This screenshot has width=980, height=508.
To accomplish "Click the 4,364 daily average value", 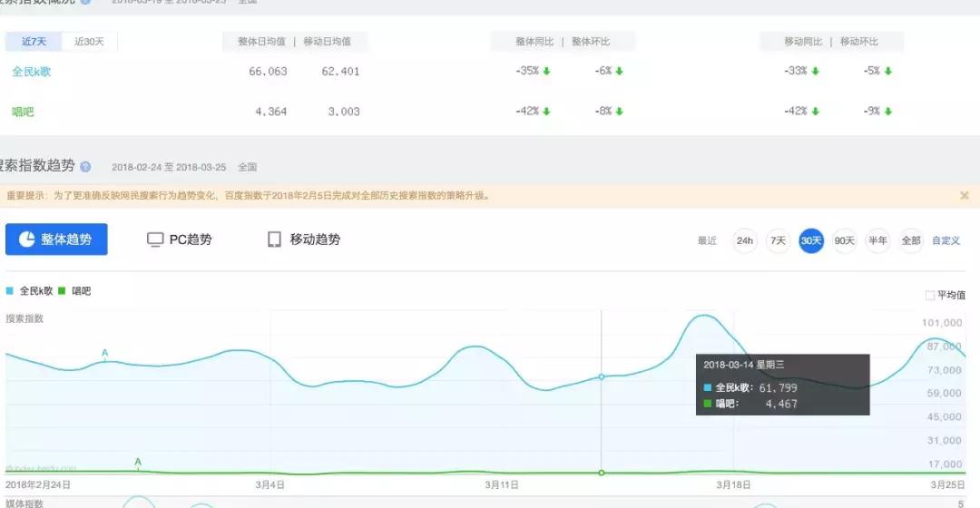I will click(x=271, y=112).
